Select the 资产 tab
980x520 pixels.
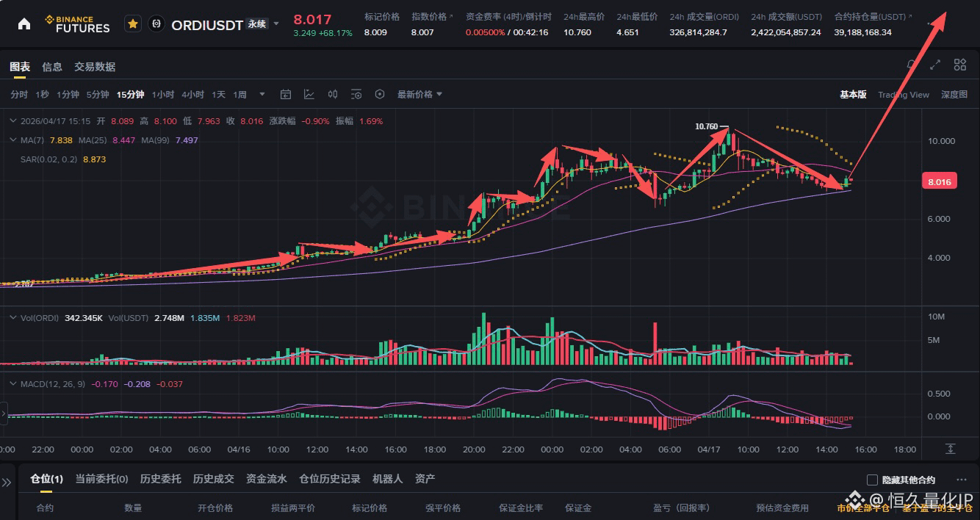[x=425, y=479]
